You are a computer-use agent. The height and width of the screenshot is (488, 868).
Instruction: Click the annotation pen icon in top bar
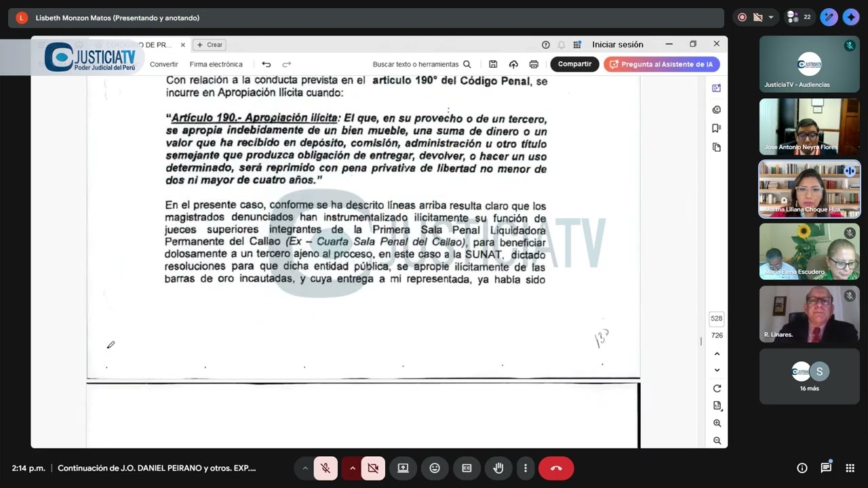829,18
